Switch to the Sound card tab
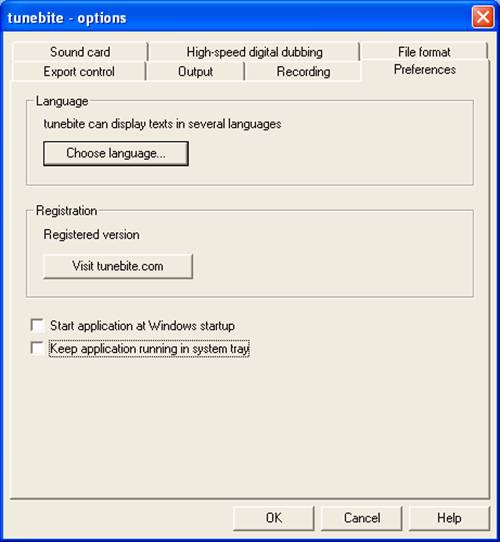This screenshot has height=542, width=500. click(x=80, y=52)
